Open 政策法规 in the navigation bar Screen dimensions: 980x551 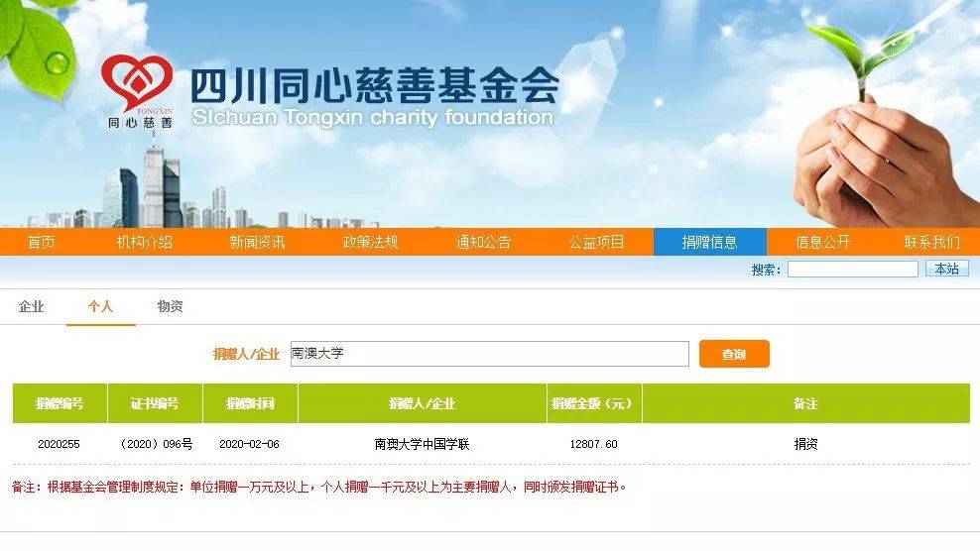(x=370, y=242)
